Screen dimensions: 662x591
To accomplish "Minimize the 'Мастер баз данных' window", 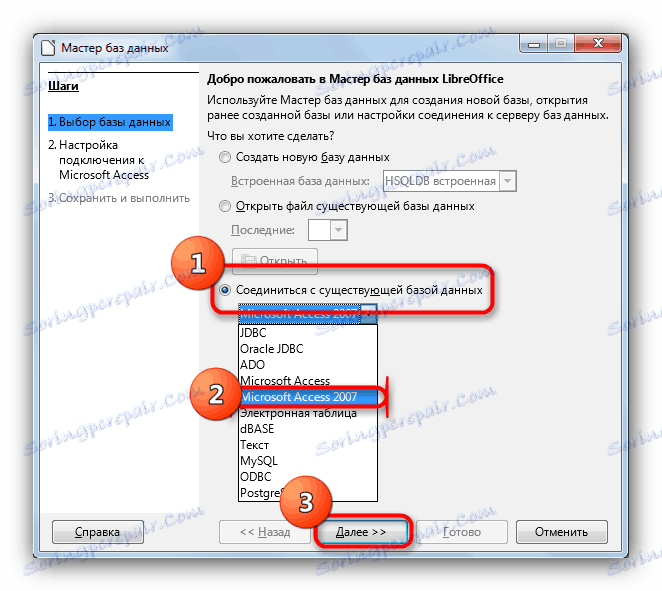I will coord(534,44).
